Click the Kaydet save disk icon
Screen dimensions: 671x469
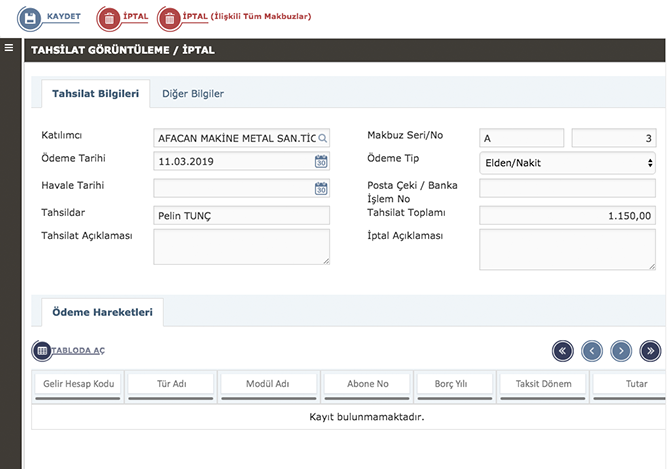[29, 18]
